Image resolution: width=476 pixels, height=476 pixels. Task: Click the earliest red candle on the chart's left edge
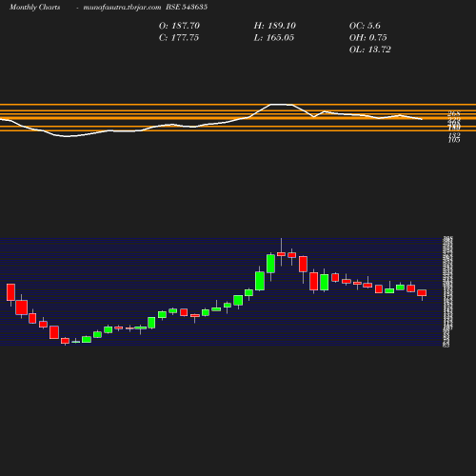(10, 292)
